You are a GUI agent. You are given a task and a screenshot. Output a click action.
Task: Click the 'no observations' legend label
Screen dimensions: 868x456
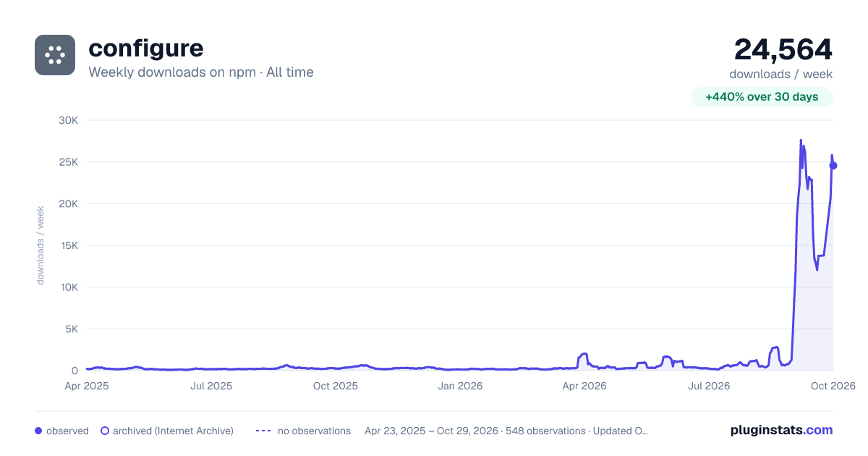point(314,431)
